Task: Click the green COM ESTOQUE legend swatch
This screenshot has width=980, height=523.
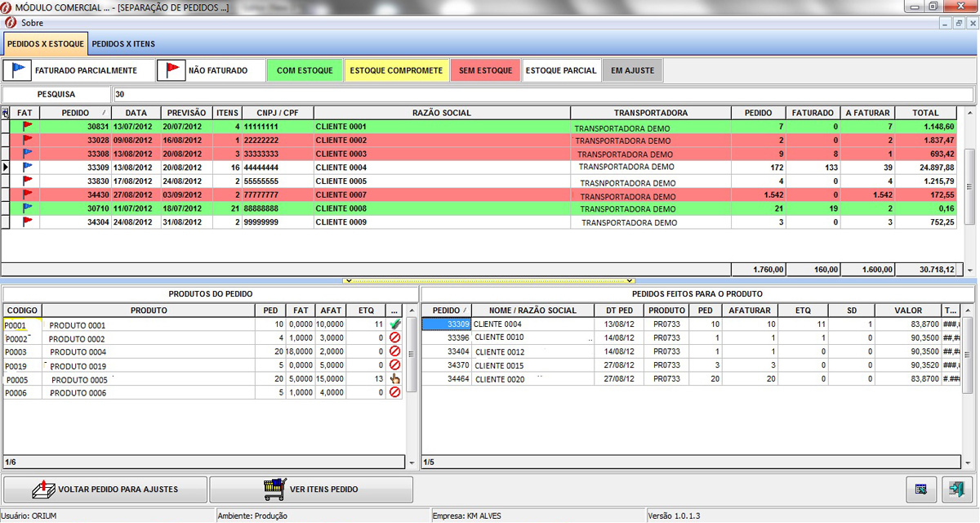Action: (x=305, y=70)
